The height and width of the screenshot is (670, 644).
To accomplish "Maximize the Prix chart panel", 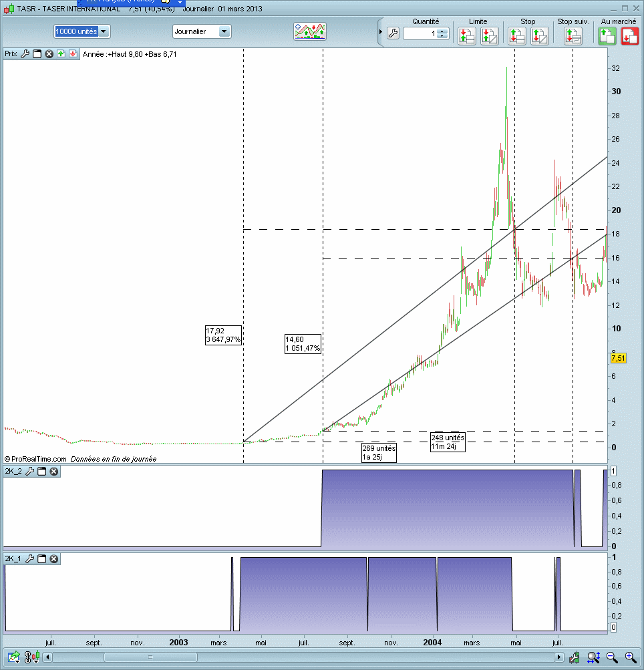I will click(x=37, y=54).
